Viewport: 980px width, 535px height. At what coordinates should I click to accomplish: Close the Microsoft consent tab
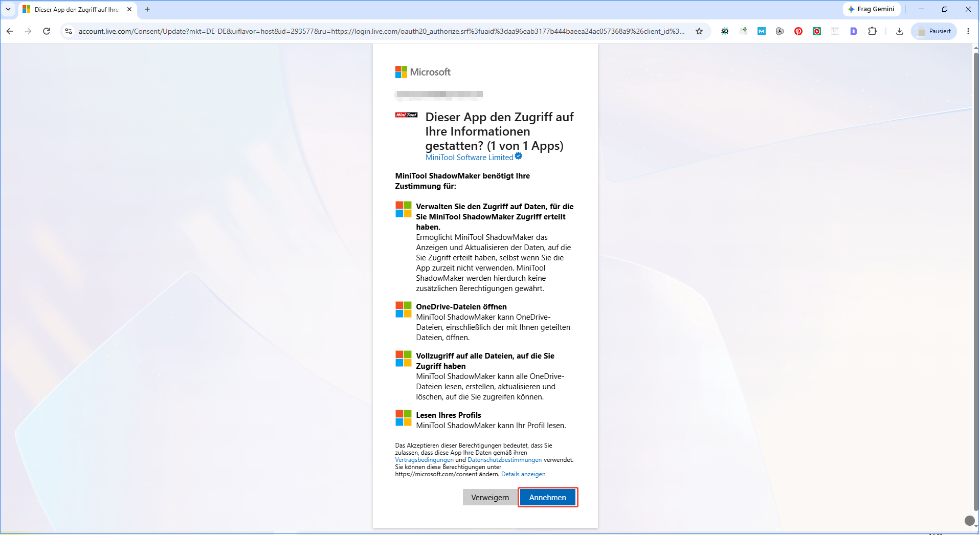click(129, 9)
